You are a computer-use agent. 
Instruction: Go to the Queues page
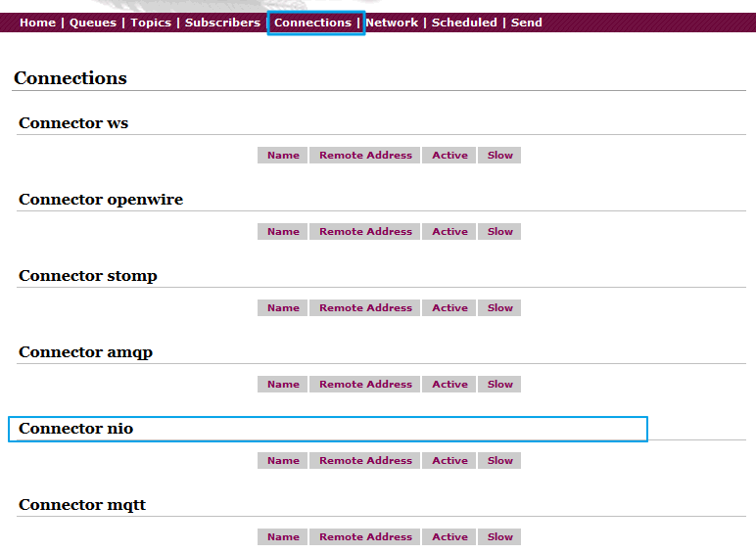coord(93,23)
